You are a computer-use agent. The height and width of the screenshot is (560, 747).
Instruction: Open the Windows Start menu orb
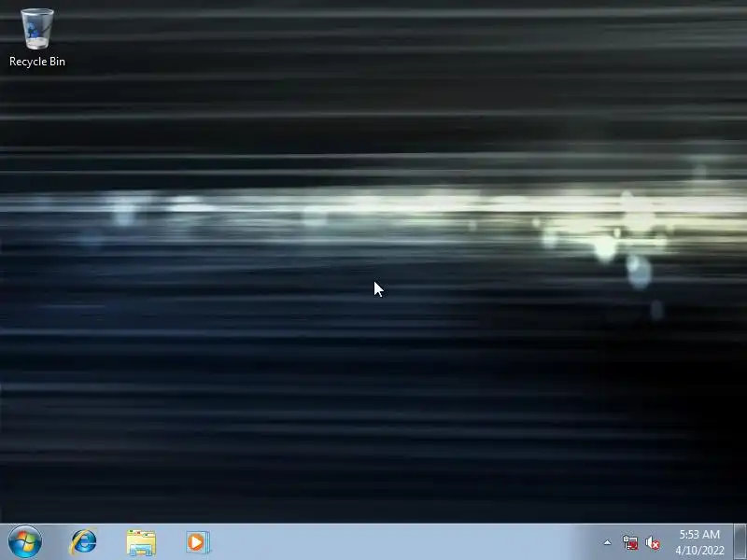pos(25,542)
